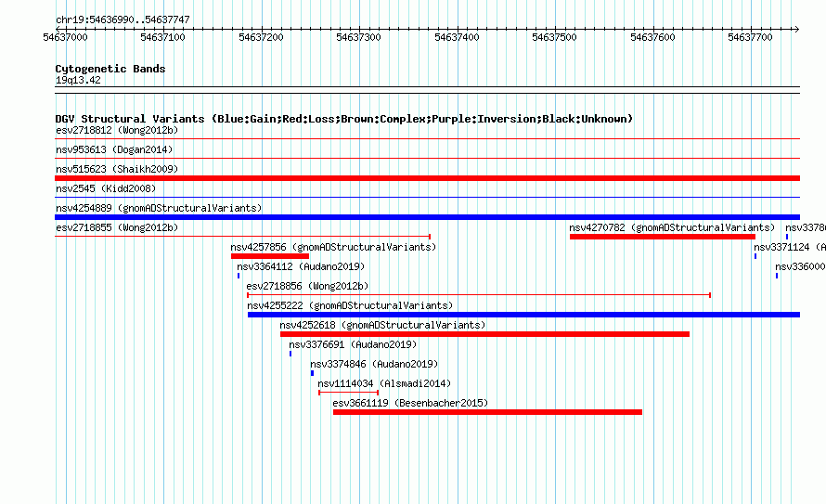Click the nsv2545 (Kidd2008) variant label

tap(106, 188)
